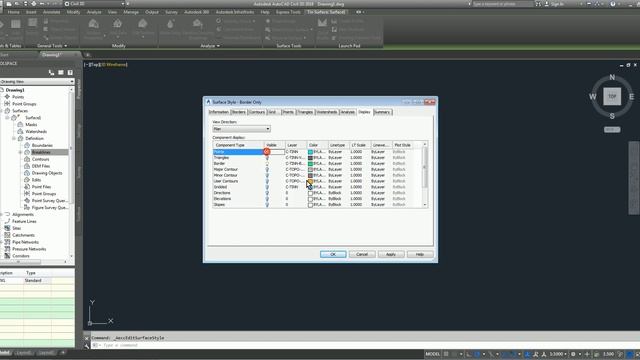Select the Breaklines item in tree

tap(41, 152)
